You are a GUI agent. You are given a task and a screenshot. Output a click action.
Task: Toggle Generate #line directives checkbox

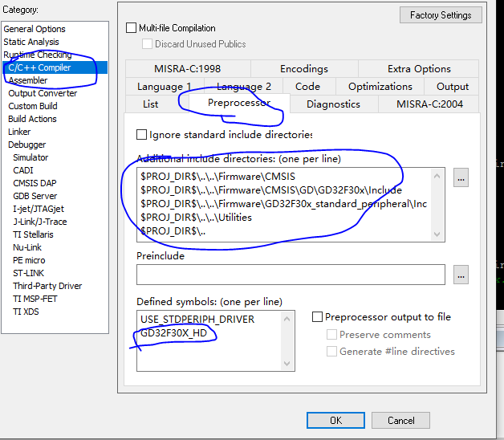(331, 352)
